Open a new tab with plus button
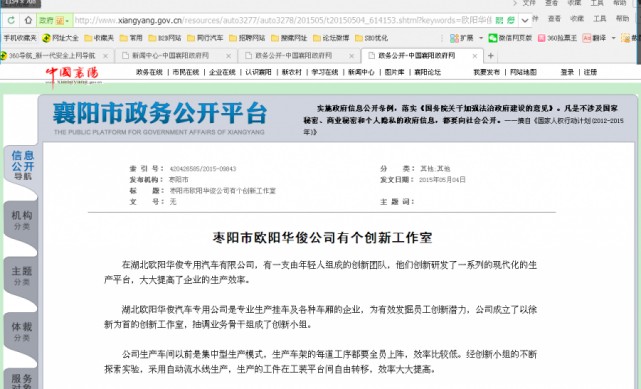The height and width of the screenshot is (389, 641). tap(491, 56)
